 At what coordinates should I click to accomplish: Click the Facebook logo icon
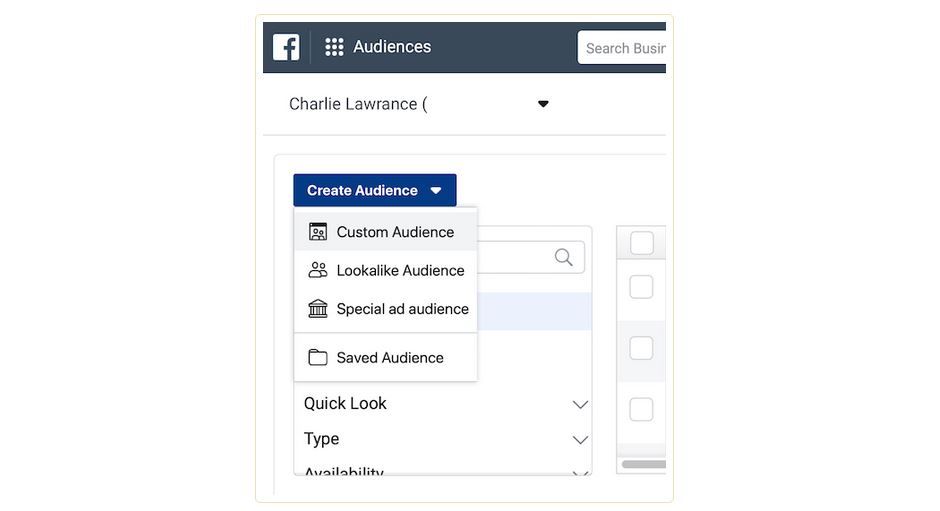pyautogui.click(x=286, y=47)
